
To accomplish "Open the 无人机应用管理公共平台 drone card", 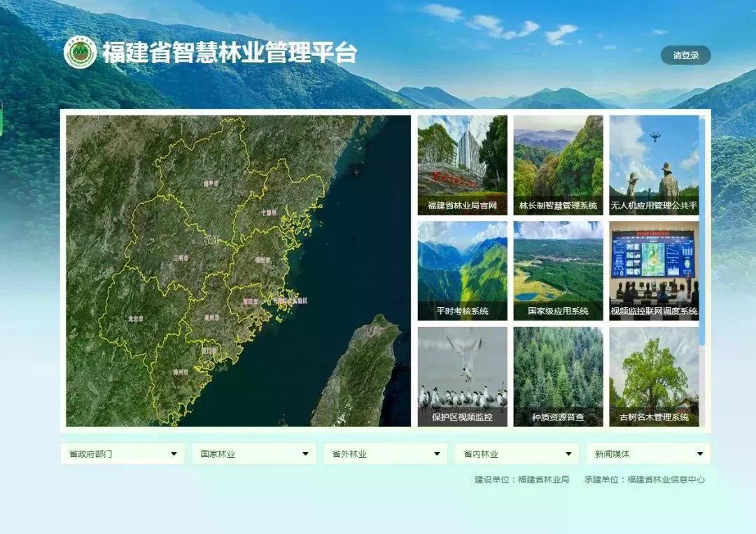I will [x=654, y=165].
